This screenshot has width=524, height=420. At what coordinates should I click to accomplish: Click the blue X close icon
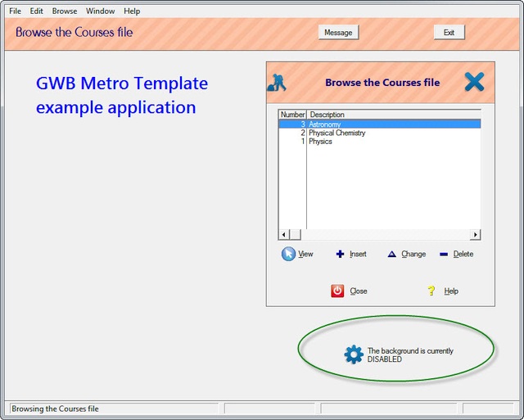point(474,82)
